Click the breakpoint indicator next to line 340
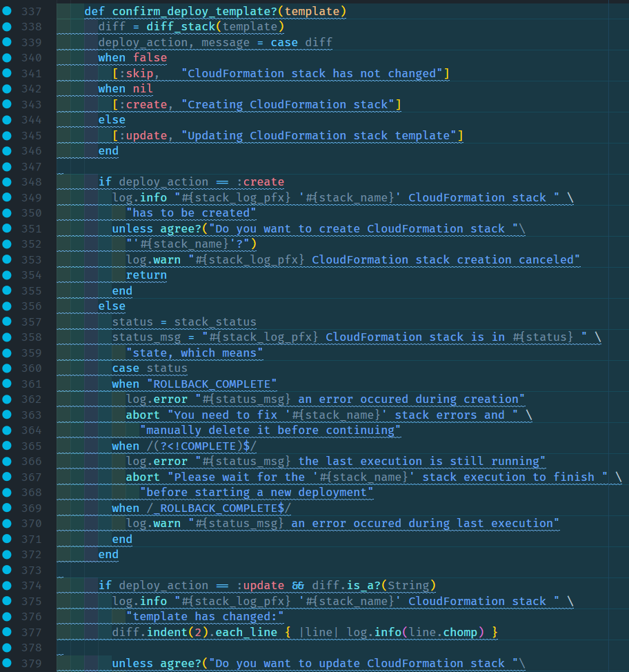 7,58
